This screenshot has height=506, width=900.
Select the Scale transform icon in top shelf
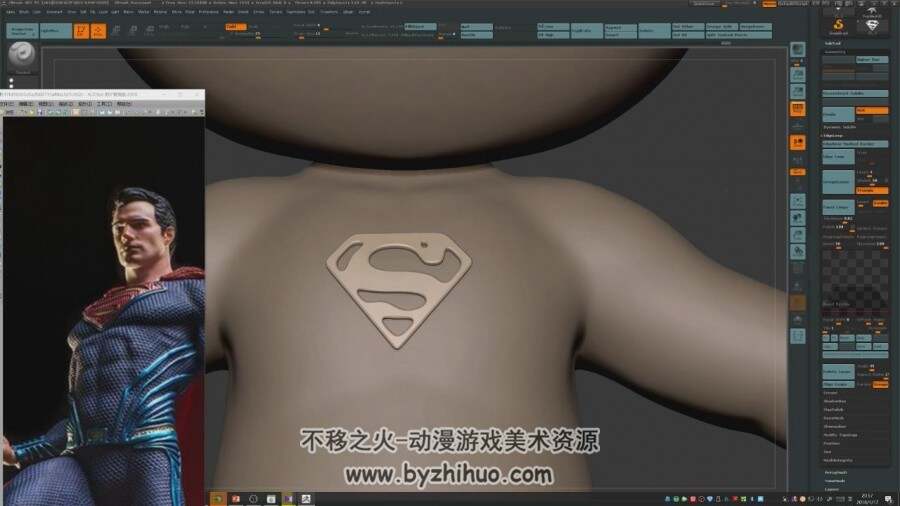pos(133,30)
